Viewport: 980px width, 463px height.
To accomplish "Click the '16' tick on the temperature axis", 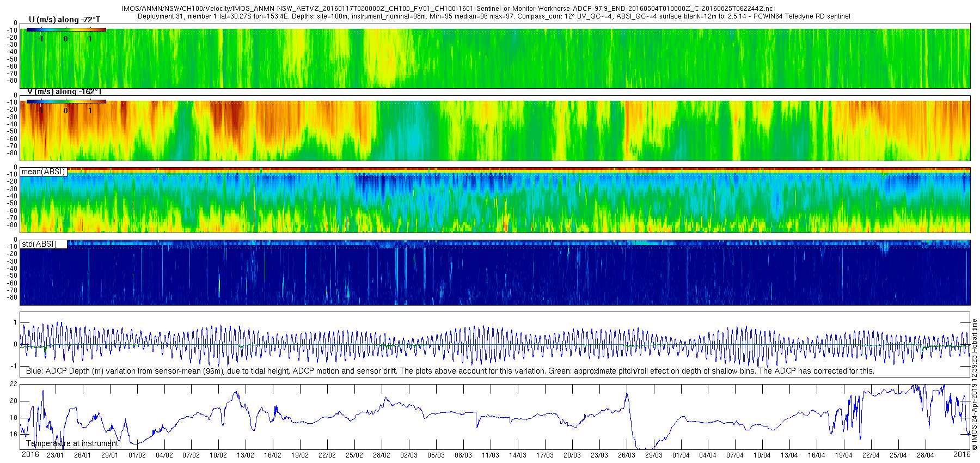I will (14, 434).
